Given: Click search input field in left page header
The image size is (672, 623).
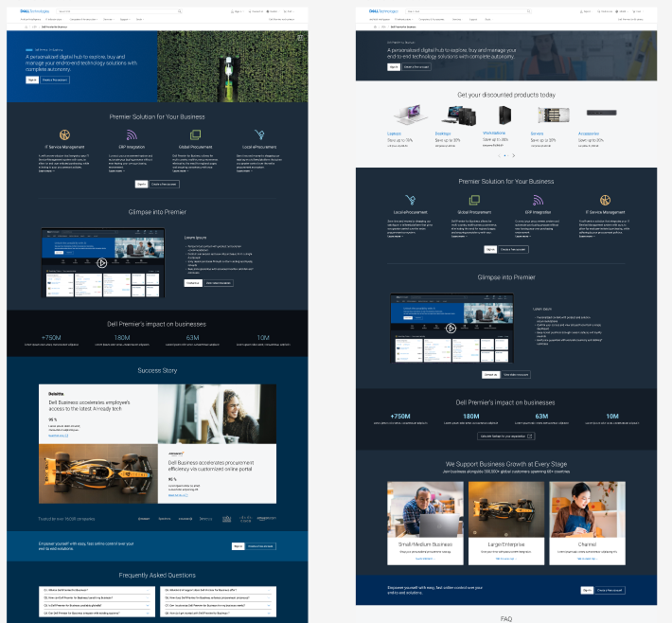Looking at the screenshot, I should click(x=119, y=11).
